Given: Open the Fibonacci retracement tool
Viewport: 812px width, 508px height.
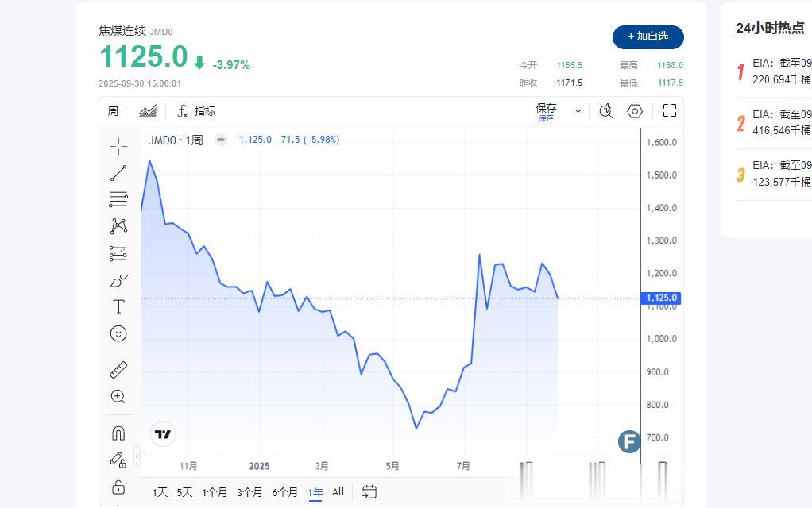Looking at the screenshot, I should tap(118, 199).
